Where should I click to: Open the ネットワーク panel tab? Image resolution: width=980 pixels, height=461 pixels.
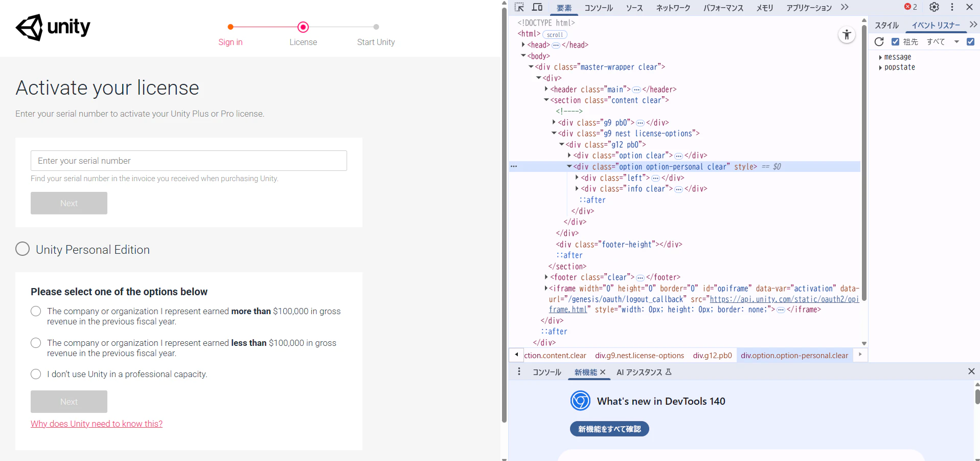click(673, 8)
